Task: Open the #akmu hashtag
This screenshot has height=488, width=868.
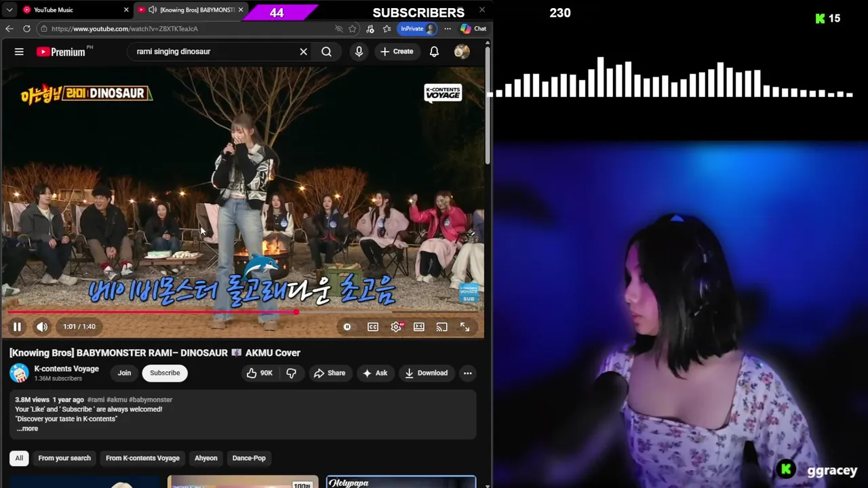Action: tap(117, 400)
